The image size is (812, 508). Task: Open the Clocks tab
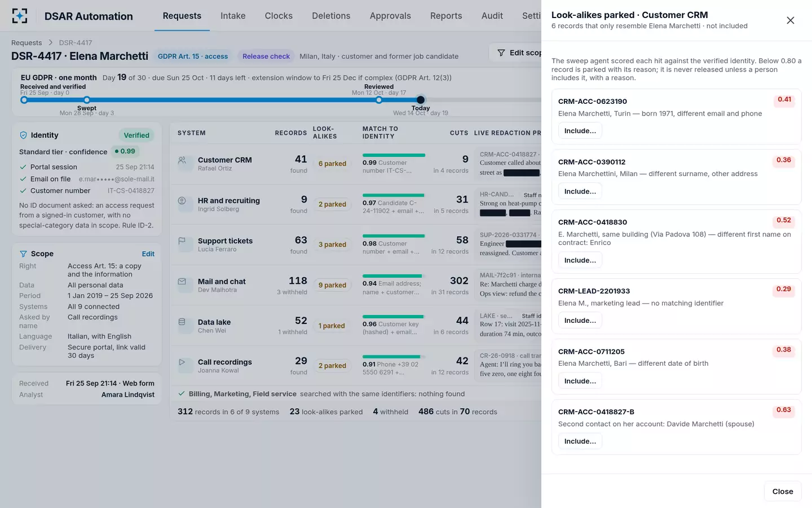pos(279,16)
